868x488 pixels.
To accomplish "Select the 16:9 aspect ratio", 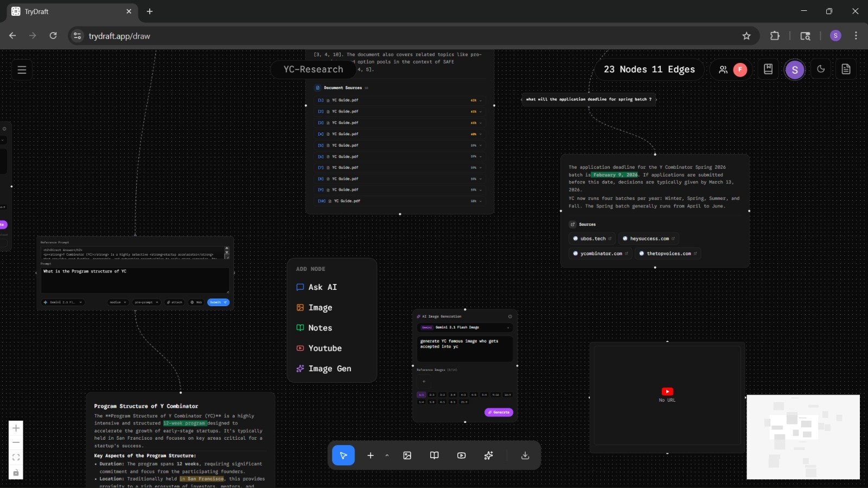I will 507,395.
